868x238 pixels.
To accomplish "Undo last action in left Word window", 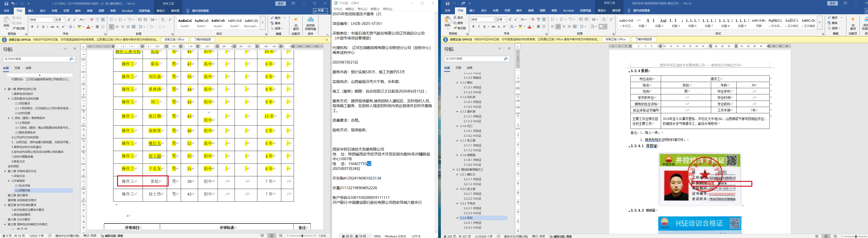I will (x=13, y=3).
